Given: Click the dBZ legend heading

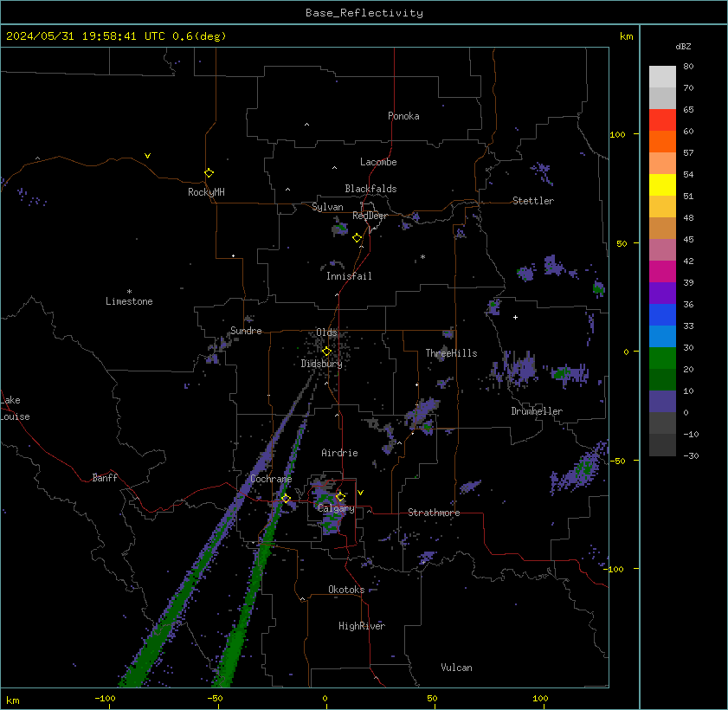Looking at the screenshot, I should (683, 47).
